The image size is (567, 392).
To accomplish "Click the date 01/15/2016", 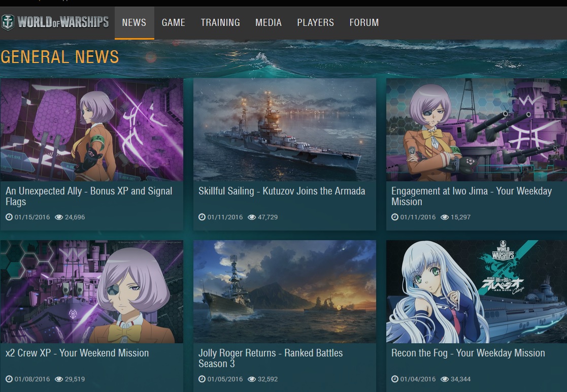I will [32, 217].
